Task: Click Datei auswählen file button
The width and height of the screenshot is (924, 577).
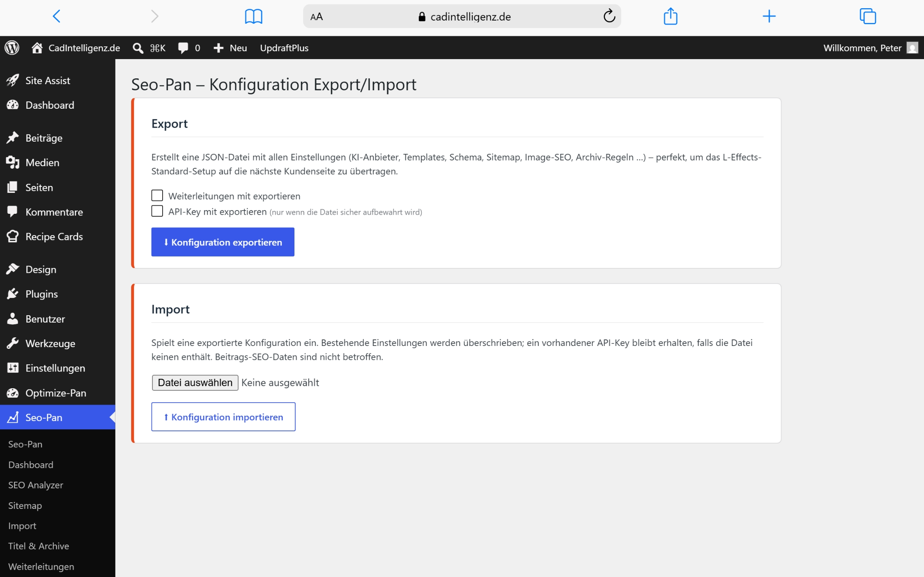Action: [195, 382]
